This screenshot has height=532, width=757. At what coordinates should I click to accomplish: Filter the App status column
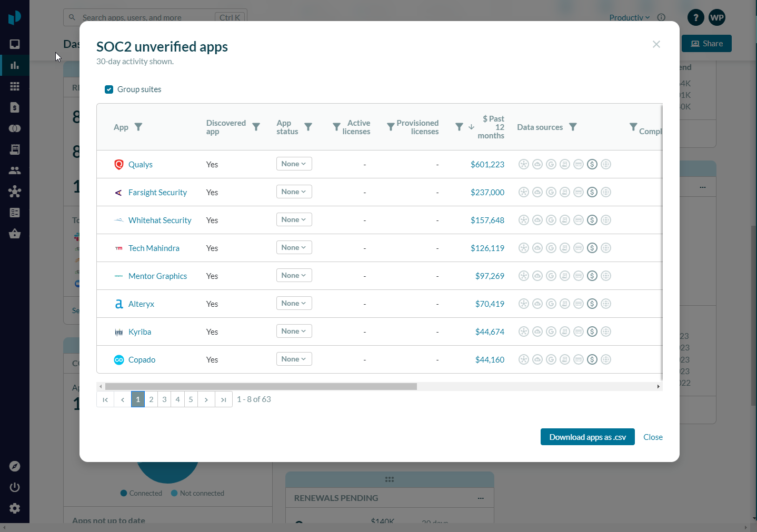click(308, 127)
